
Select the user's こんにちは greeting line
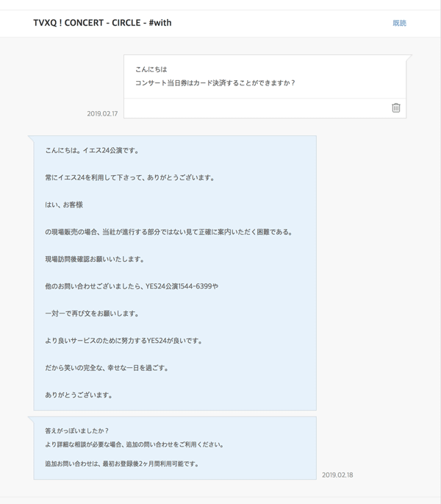(151, 69)
